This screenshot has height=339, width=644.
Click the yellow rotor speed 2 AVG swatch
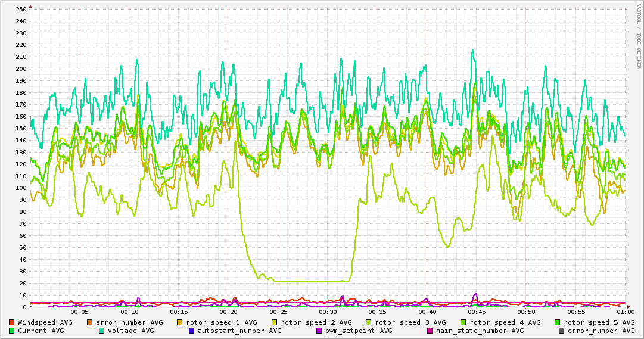tap(275, 322)
